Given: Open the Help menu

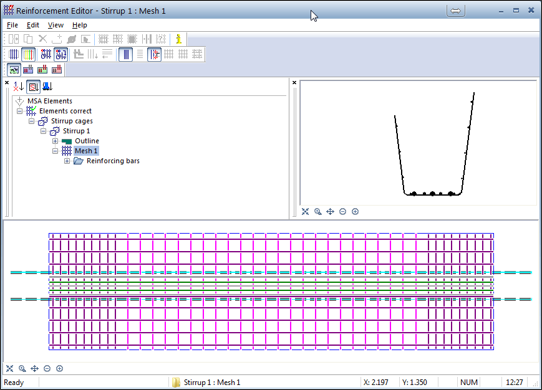Looking at the screenshot, I should pyautogui.click(x=80, y=25).
